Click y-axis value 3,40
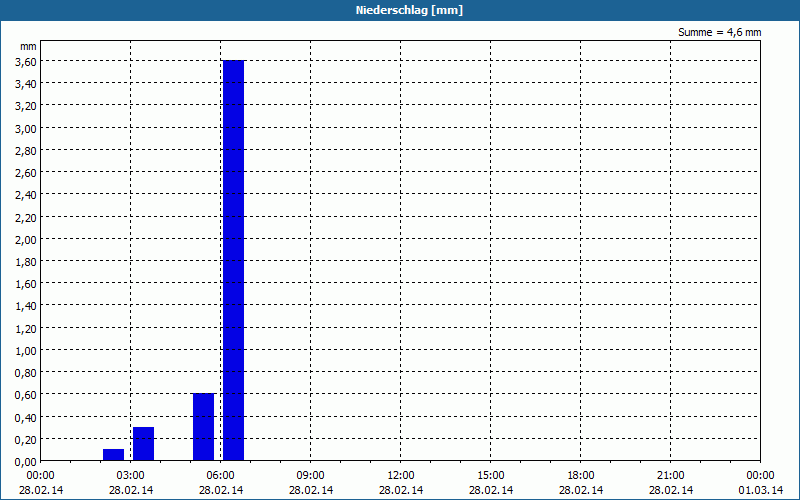This screenshot has width=800, height=500. [x=26, y=84]
